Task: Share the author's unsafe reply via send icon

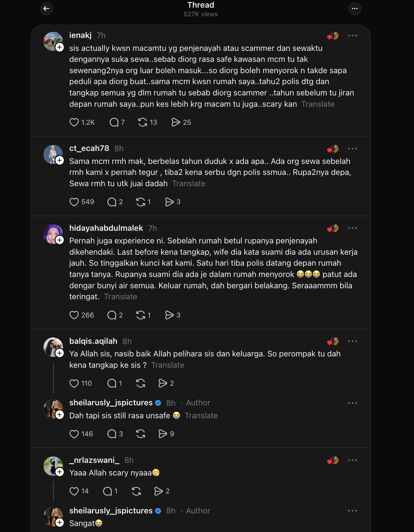Action: click(x=163, y=434)
